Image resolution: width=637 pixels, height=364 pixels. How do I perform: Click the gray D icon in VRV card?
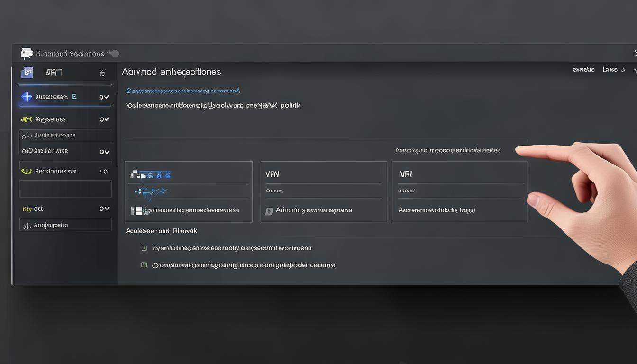[269, 211]
